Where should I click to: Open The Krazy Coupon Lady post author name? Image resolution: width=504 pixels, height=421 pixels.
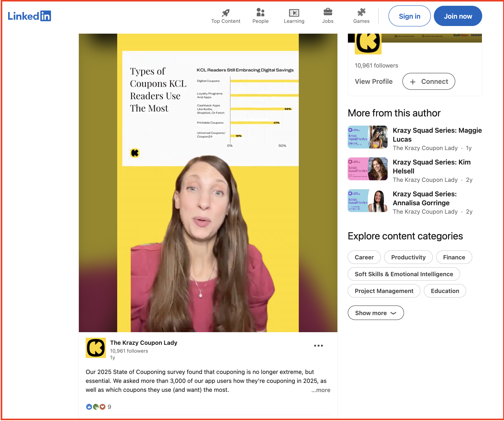pos(143,343)
